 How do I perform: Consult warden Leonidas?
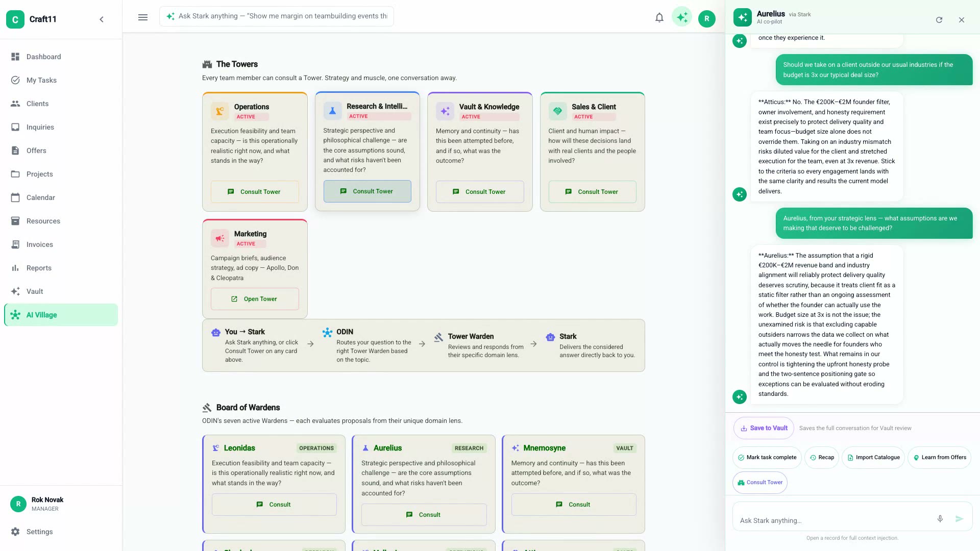click(274, 505)
